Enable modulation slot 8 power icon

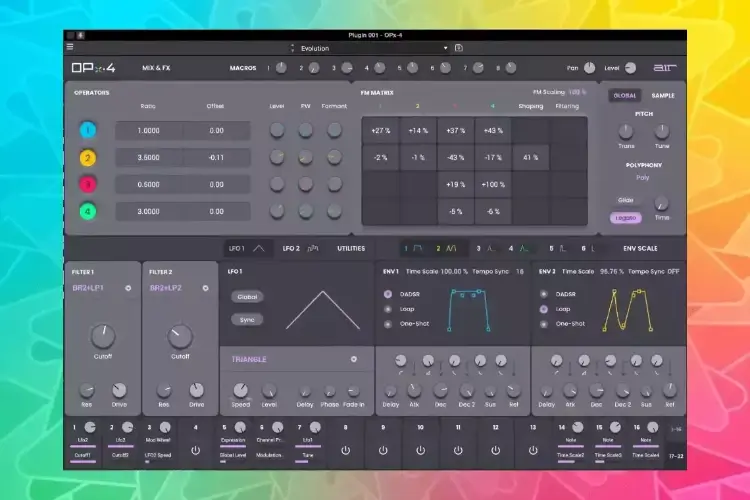[x=345, y=450]
